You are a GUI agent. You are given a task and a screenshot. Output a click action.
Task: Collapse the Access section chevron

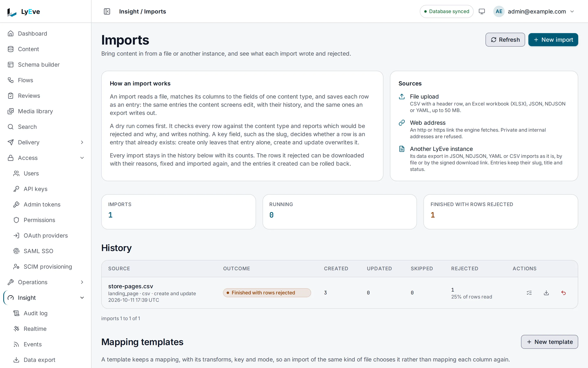point(82,158)
